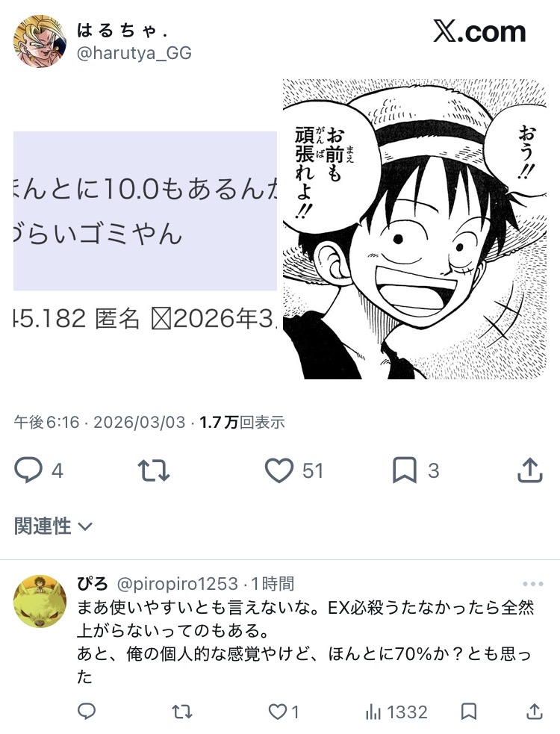Open はるちゃ.'s profile avatar
Image resolution: width=560 pixels, height=734 pixels.
click(x=40, y=41)
